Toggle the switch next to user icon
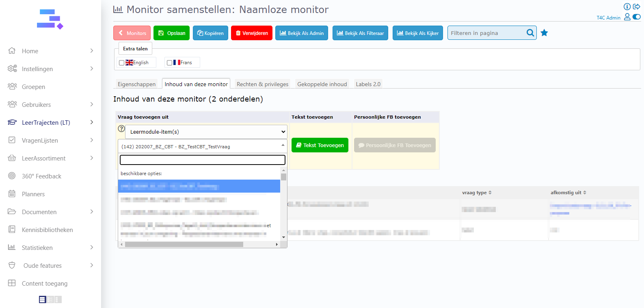Screen dimensions: 644x308 (637, 17)
